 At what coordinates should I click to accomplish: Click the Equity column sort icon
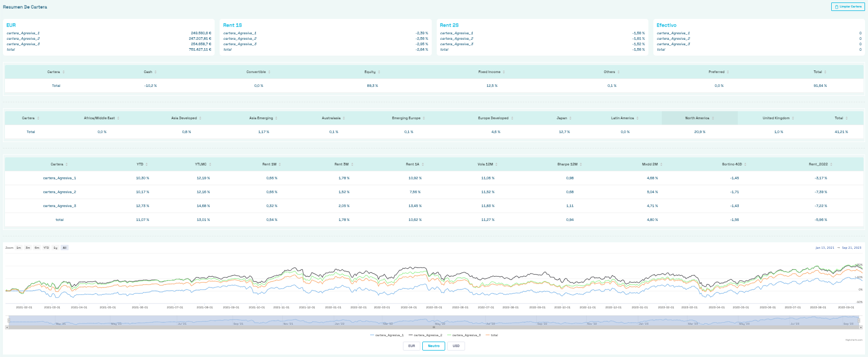[x=379, y=72]
